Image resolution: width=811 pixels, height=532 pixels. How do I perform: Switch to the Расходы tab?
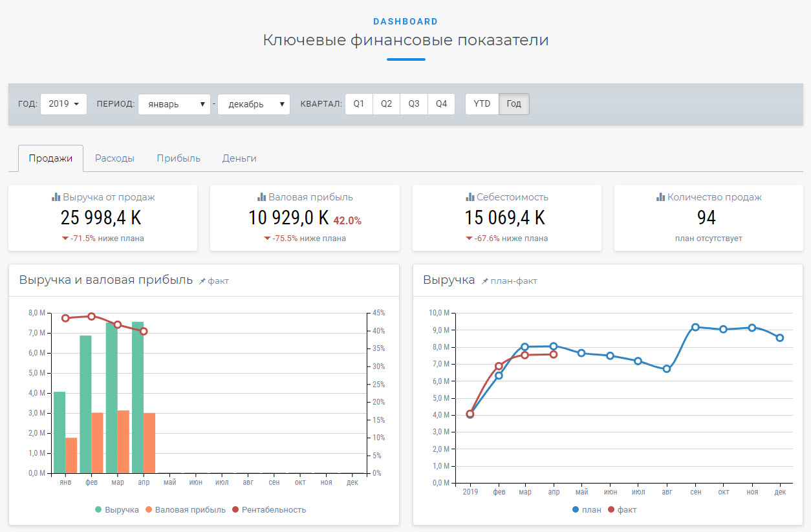pos(114,158)
